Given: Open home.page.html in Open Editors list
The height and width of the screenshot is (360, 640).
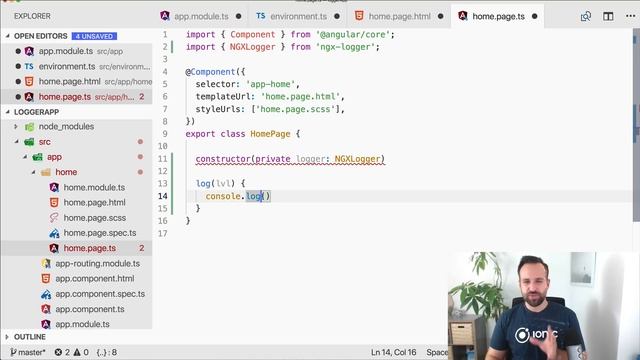Looking at the screenshot, I should click(x=77, y=82).
